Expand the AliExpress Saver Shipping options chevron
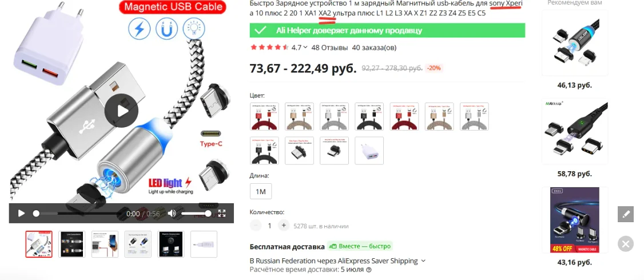This screenshot has height=280, width=644. 423,261
